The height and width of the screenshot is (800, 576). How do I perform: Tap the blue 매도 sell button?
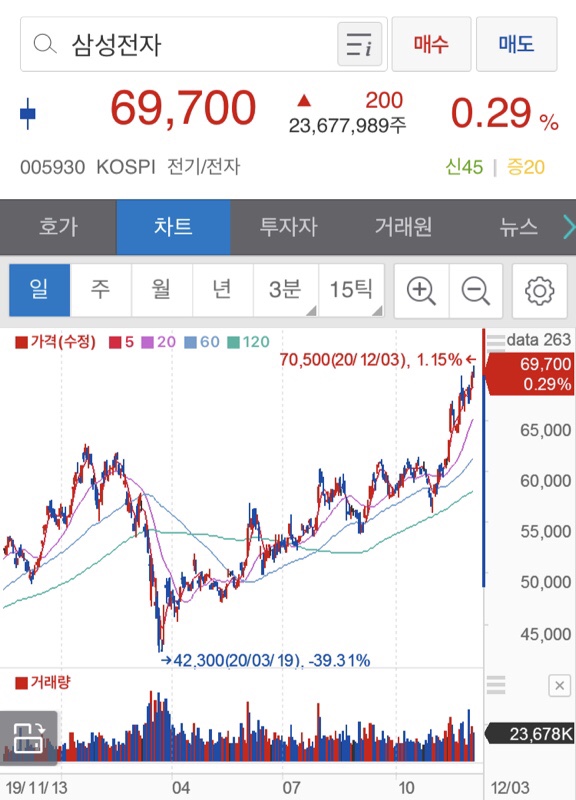(516, 44)
